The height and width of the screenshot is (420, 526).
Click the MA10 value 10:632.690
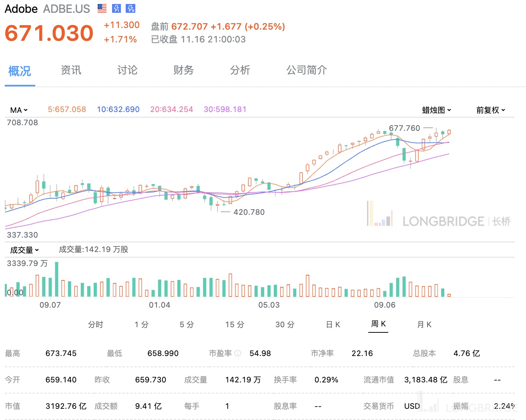coord(118,109)
